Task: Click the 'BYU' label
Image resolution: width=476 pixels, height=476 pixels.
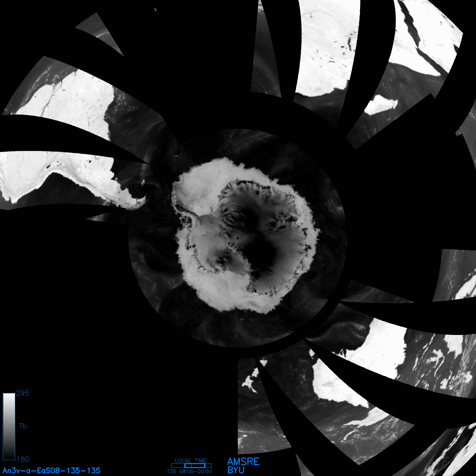Action: tap(236, 470)
